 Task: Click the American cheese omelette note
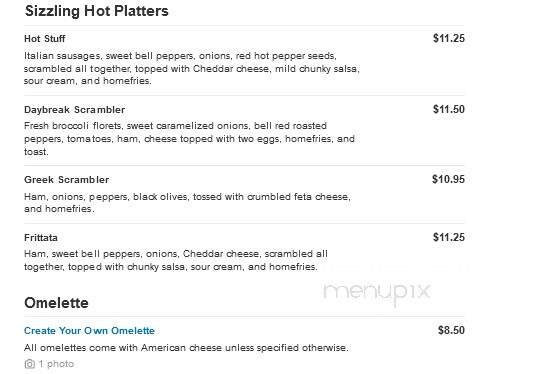(186, 348)
